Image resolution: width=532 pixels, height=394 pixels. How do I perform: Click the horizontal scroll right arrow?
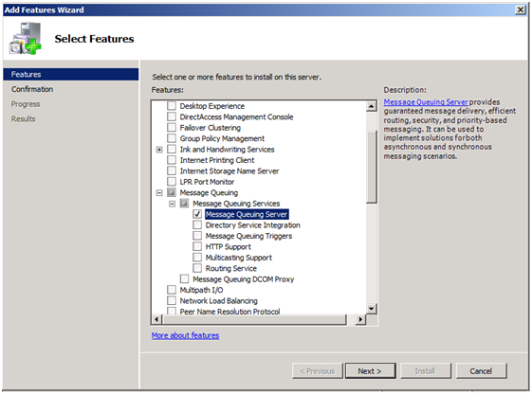point(360,319)
